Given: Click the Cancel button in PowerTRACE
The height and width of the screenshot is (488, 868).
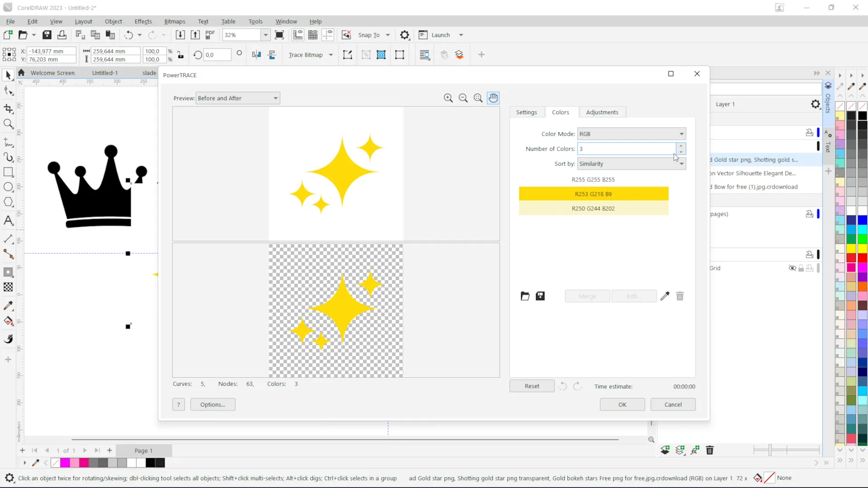Looking at the screenshot, I should 673,404.
